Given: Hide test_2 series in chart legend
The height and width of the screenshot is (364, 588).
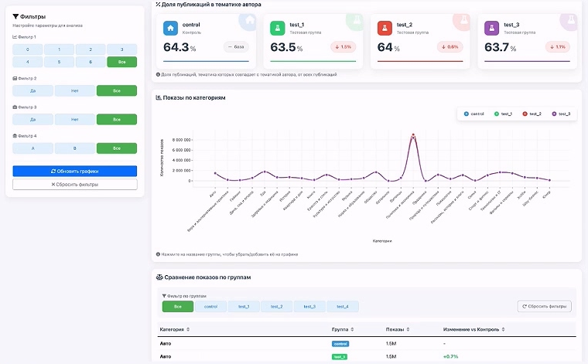Looking at the screenshot, I should [x=532, y=114].
